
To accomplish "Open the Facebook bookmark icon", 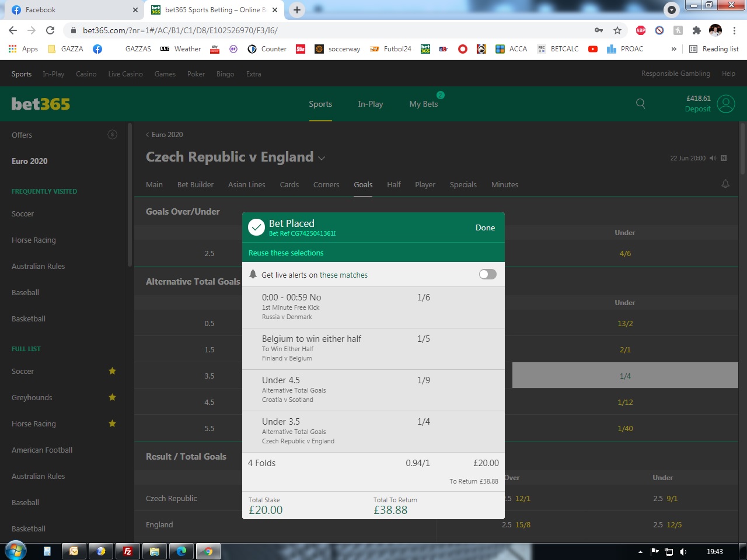I will [97, 49].
